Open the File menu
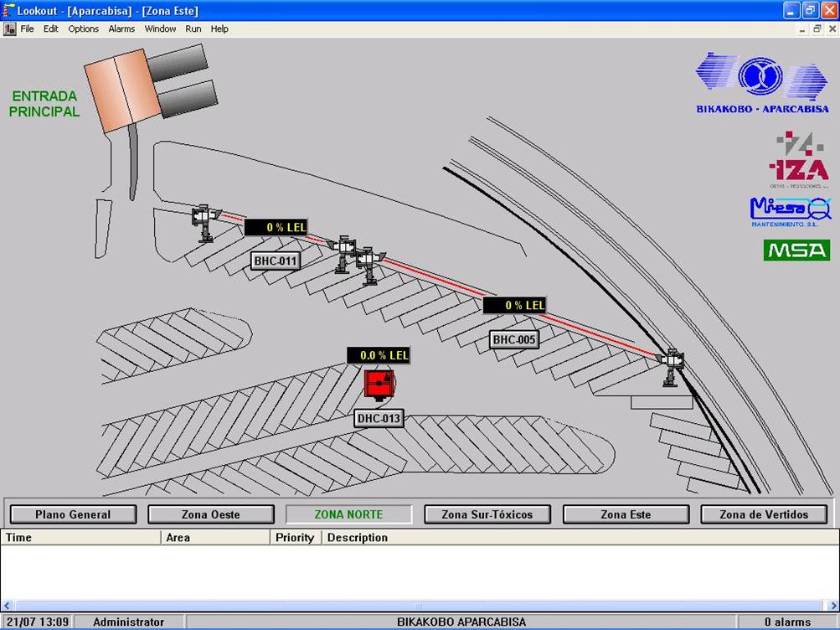This screenshot has width=840, height=630. point(27,29)
